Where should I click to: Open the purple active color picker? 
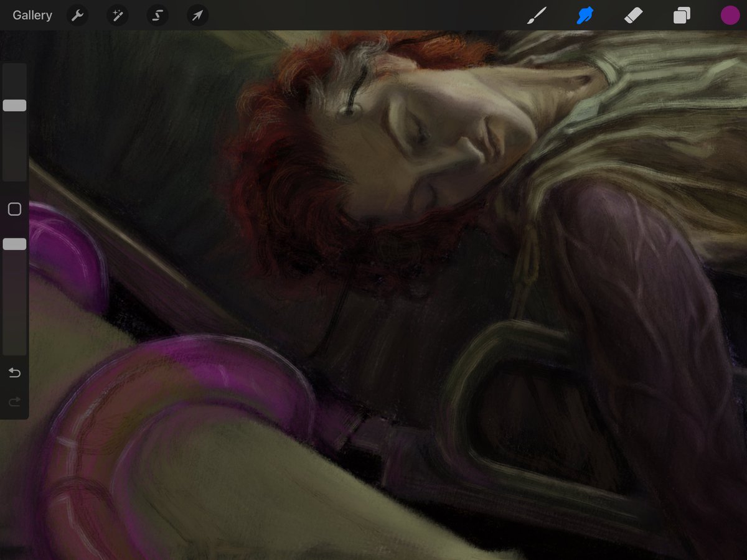tap(730, 16)
